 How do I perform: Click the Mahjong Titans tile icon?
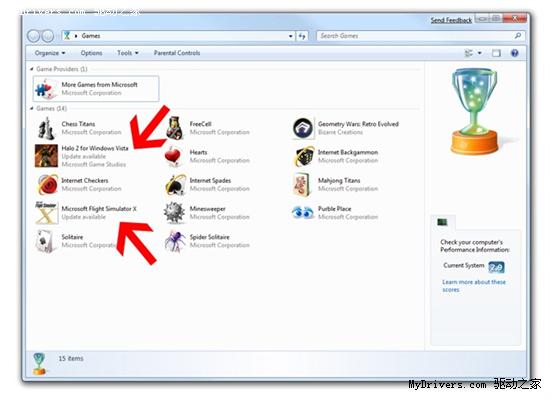point(302,184)
